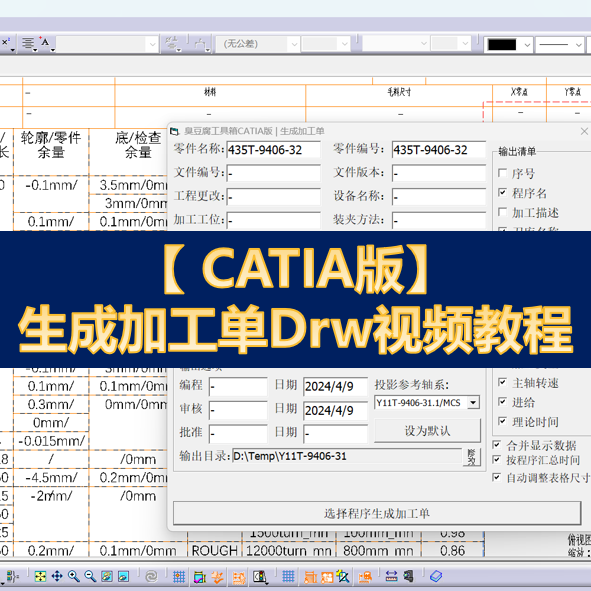Click the blue grid icon in bottom toolbar
Screen dimensions: 591x591
point(288,576)
